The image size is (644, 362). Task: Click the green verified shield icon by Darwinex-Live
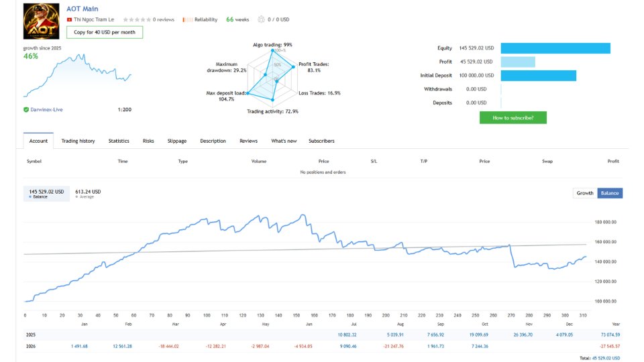[x=26, y=109]
